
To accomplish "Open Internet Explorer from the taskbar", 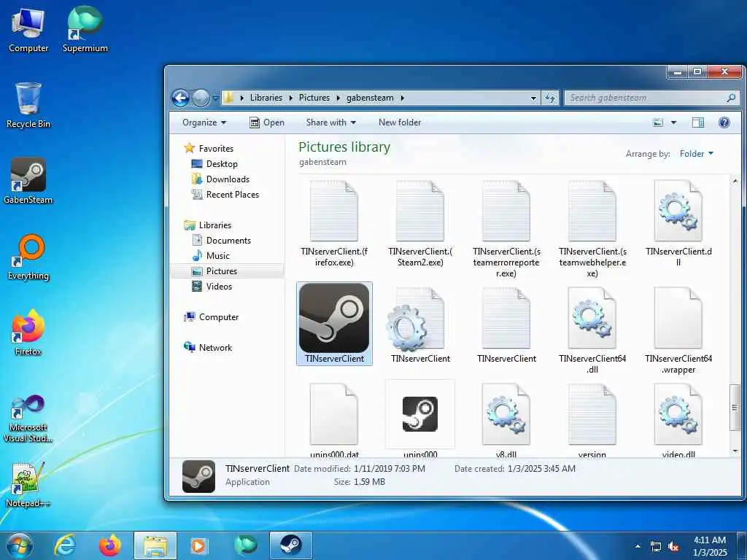I will pos(65,545).
